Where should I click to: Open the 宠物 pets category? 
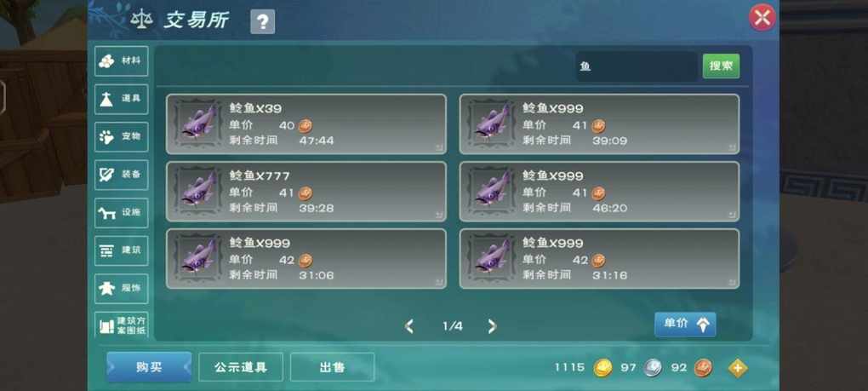pyautogui.click(x=121, y=137)
